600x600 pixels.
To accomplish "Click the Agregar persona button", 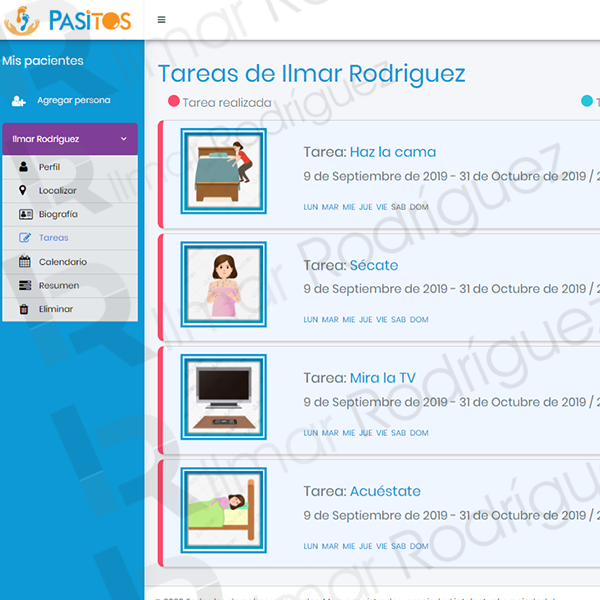I will [73, 101].
